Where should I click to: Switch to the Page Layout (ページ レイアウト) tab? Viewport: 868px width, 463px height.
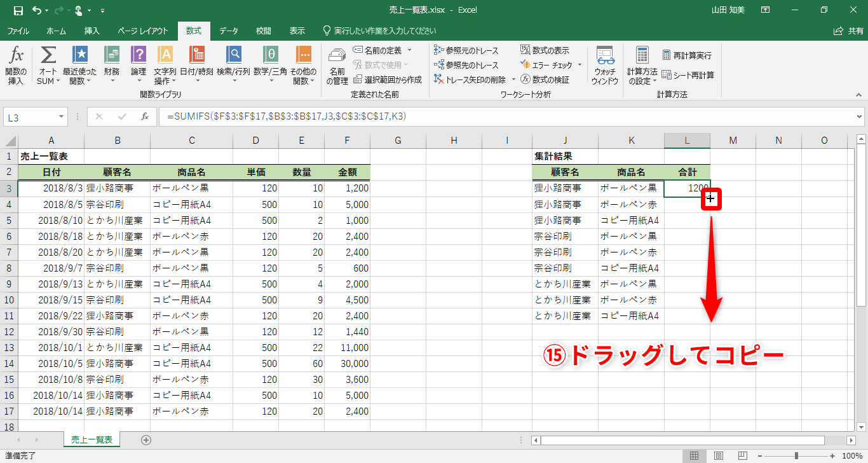pos(143,31)
